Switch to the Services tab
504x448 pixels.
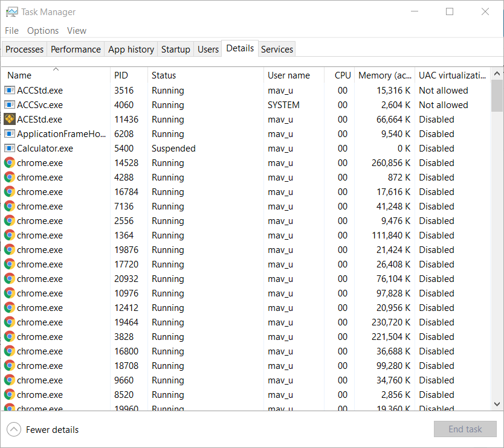pos(277,49)
